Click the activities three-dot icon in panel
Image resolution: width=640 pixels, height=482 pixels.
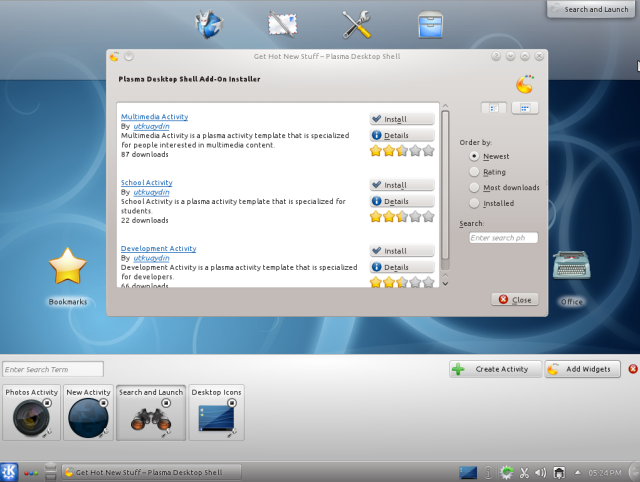click(x=31, y=473)
